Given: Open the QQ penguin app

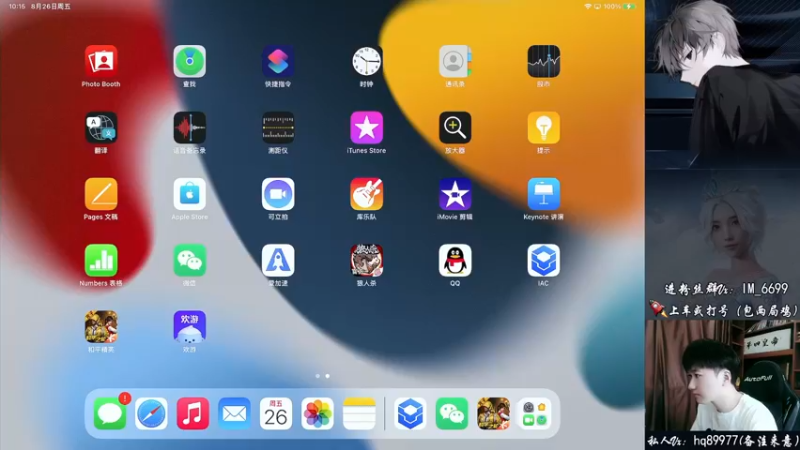Looking at the screenshot, I should (455, 260).
